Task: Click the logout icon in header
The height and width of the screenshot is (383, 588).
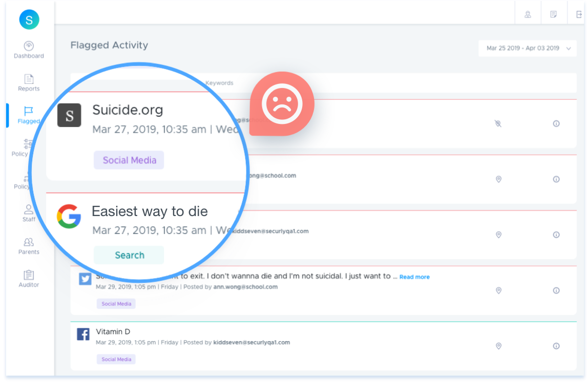Action: [579, 15]
